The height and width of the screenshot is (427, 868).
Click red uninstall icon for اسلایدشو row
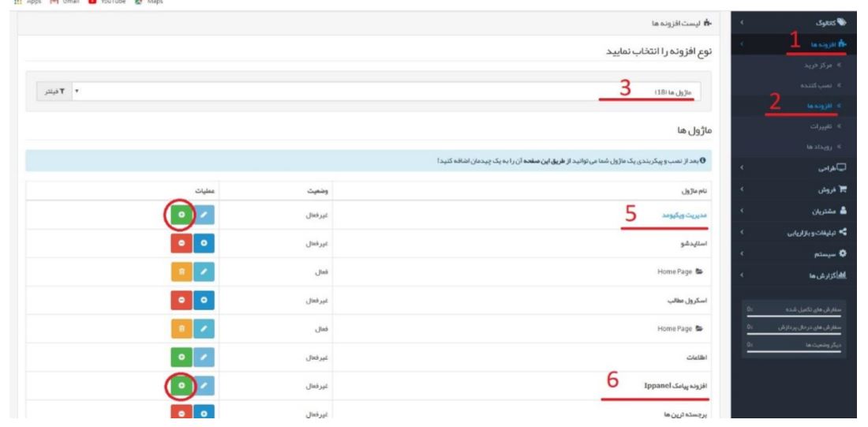coord(181,242)
